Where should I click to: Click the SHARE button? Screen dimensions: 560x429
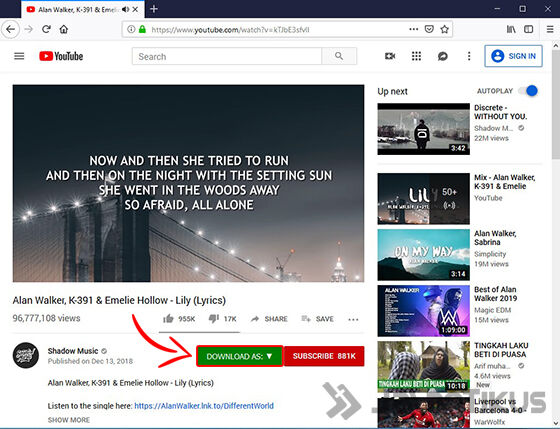[x=269, y=319]
